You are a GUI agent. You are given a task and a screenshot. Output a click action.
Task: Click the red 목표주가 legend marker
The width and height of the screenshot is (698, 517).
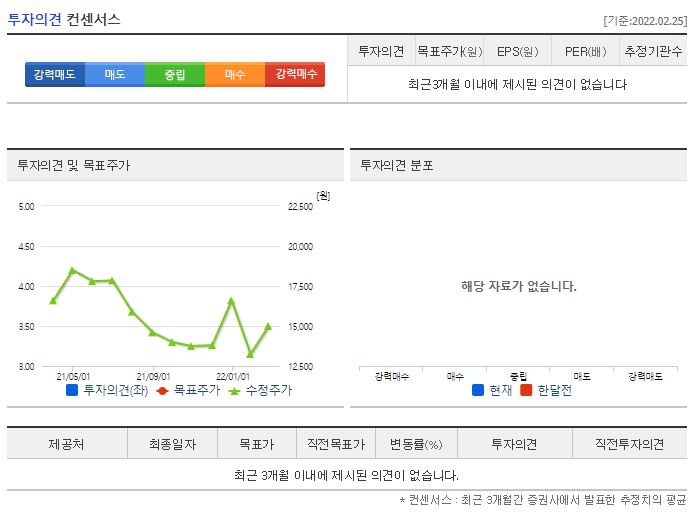[x=162, y=391]
